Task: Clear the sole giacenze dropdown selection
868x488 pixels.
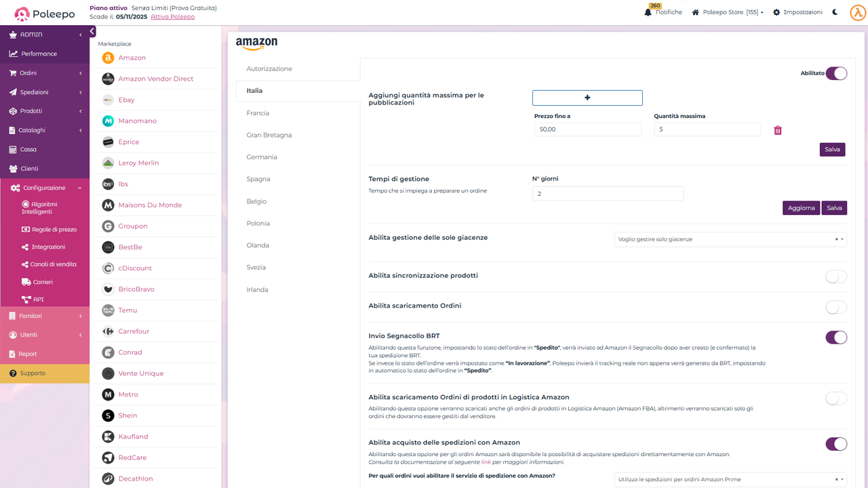Action: [836, 239]
